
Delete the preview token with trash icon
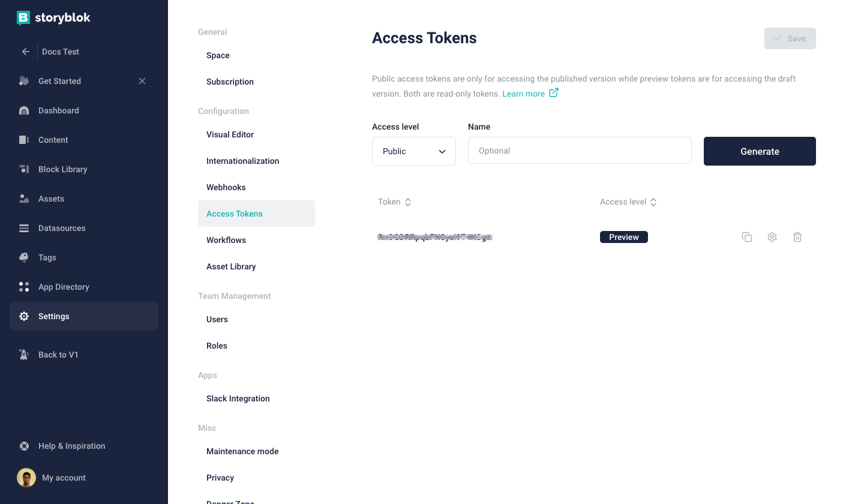pyautogui.click(x=797, y=237)
